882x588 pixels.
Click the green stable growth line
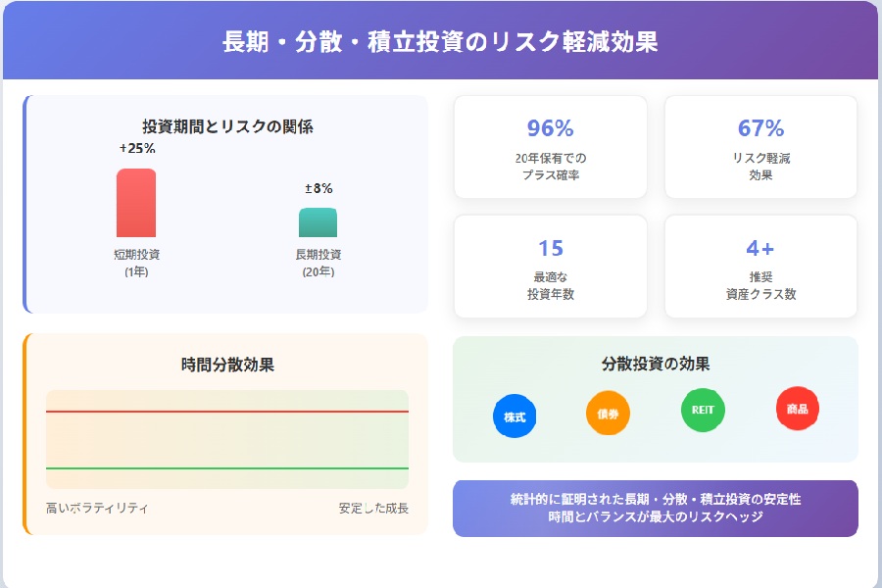pos(227,468)
